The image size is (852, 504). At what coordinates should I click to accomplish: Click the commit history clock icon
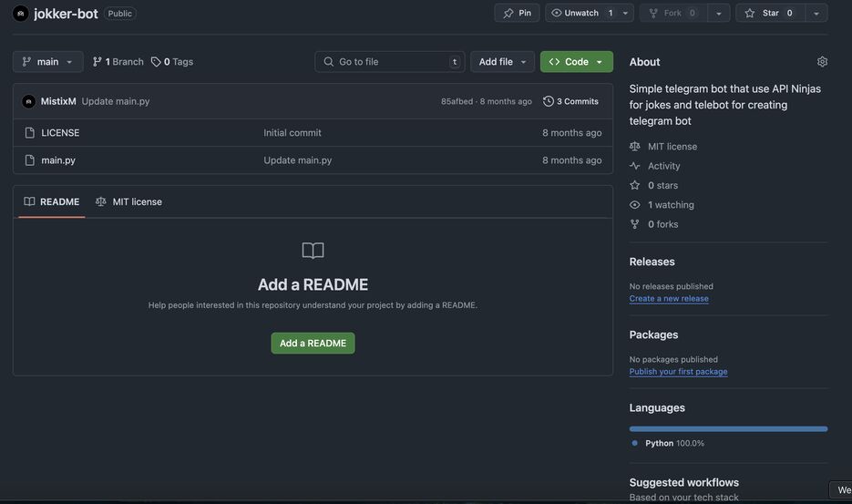549,101
